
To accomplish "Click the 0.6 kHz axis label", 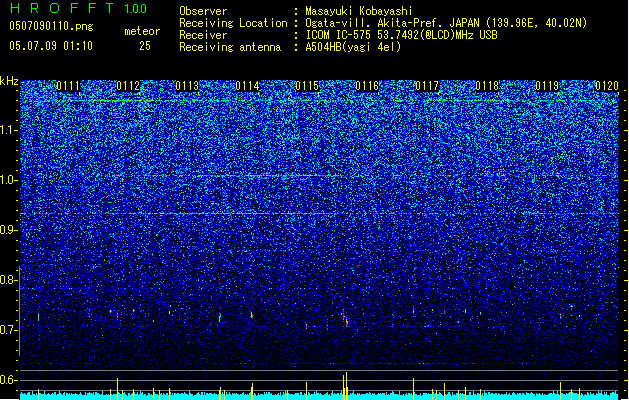I will [x=8, y=380].
